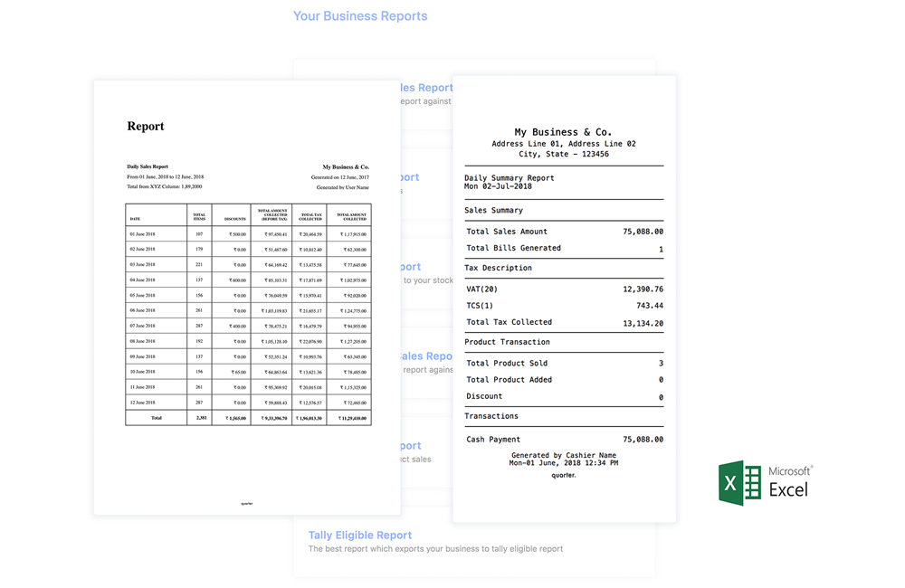
Task: Click the Product Transaction section heading
Action: click(x=507, y=342)
